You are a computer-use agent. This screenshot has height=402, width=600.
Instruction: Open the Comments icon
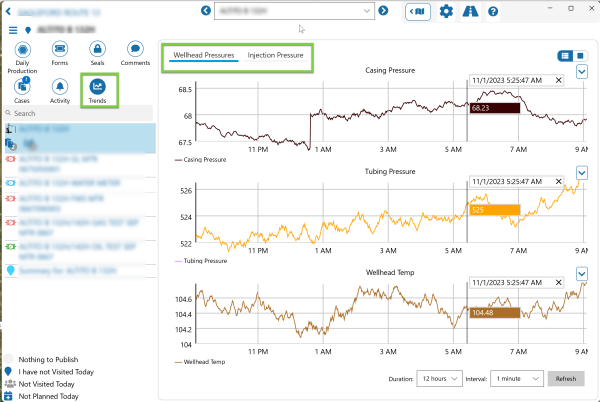pos(135,49)
